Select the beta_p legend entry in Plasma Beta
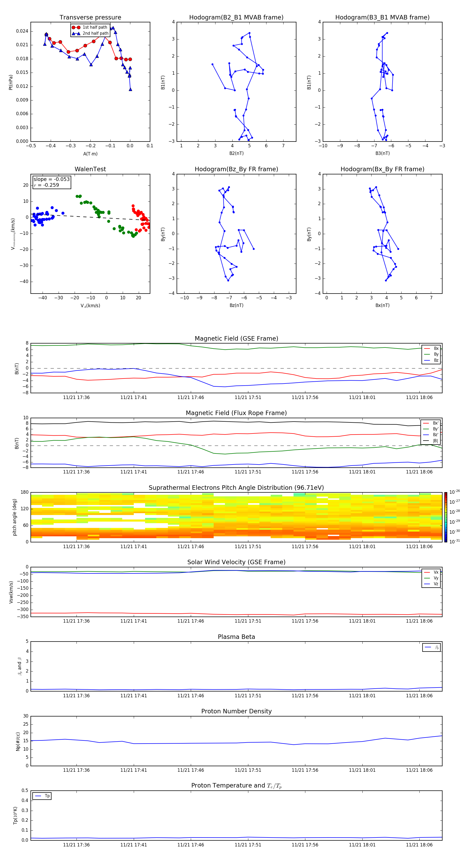Screen dimensions: 473x868 tap(431, 647)
